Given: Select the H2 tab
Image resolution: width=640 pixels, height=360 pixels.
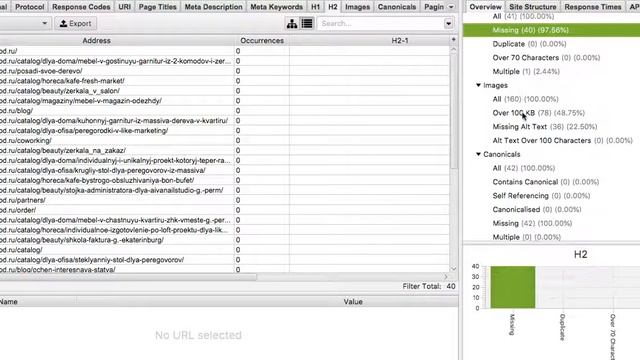Looking at the screenshot, I should (x=333, y=7).
